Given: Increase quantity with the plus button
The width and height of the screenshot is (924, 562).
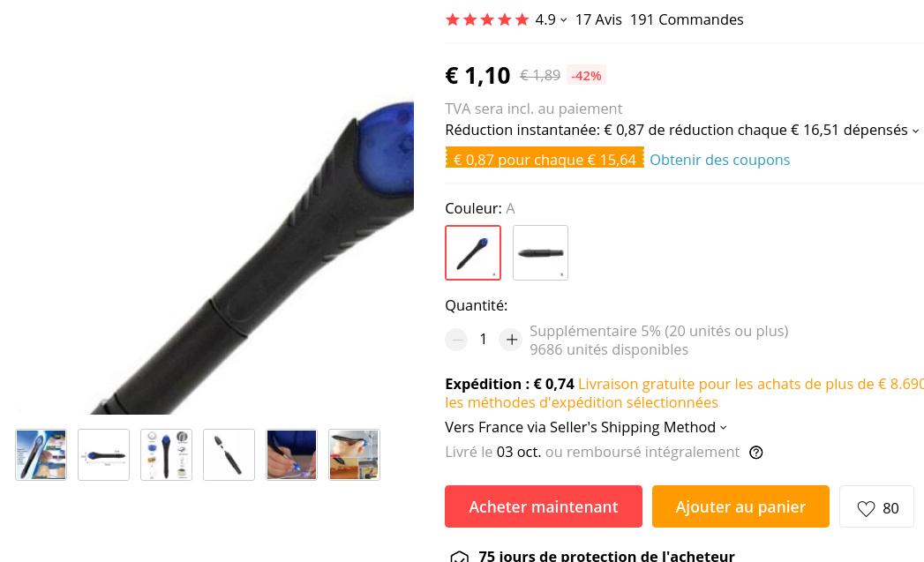Looking at the screenshot, I should click(x=512, y=340).
